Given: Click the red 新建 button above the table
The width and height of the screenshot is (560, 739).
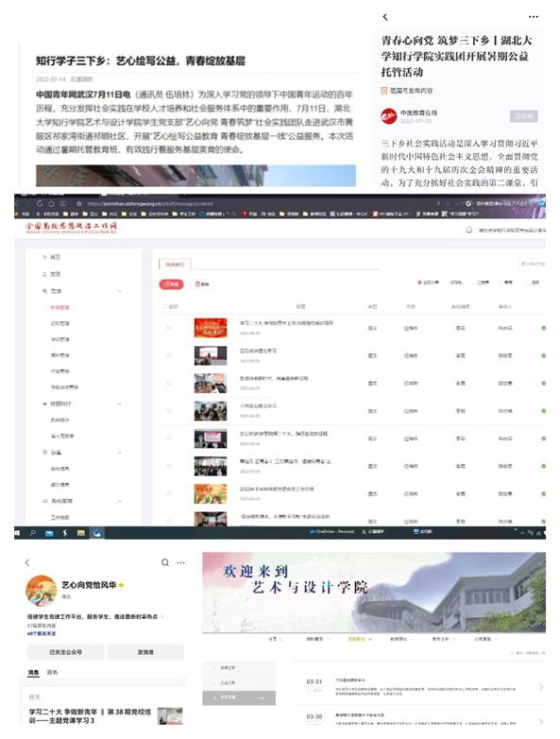Looking at the screenshot, I should [x=171, y=284].
